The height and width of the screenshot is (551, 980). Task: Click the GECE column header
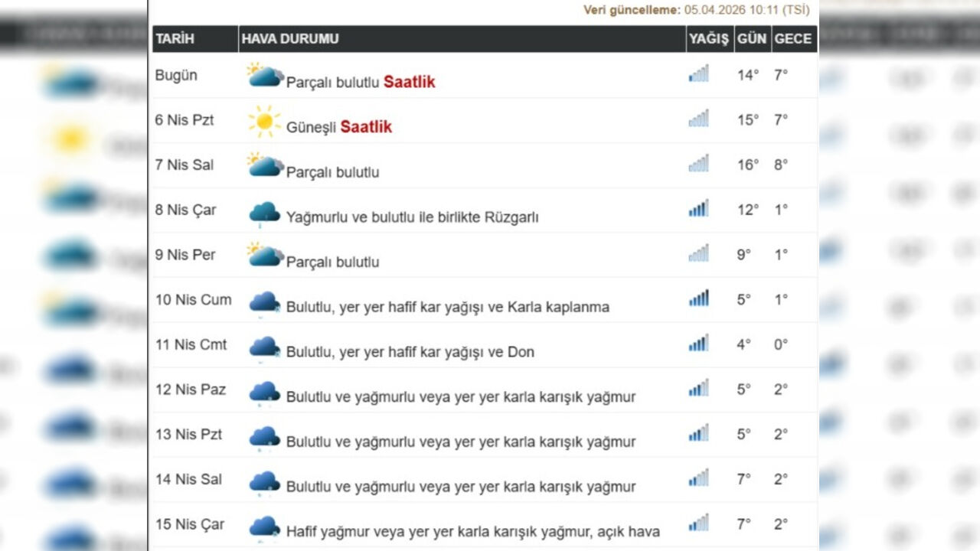pyautogui.click(x=792, y=38)
